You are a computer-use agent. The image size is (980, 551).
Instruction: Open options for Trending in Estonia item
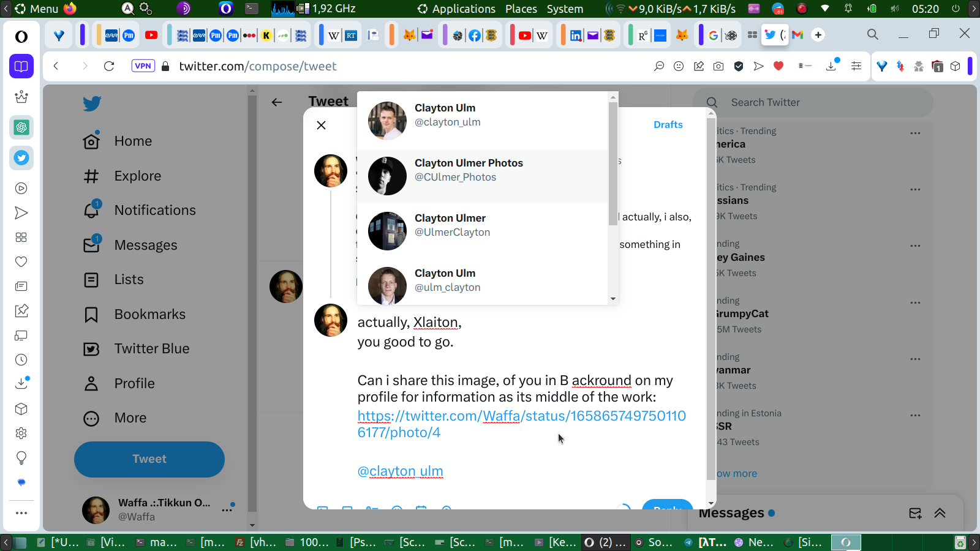click(x=915, y=415)
